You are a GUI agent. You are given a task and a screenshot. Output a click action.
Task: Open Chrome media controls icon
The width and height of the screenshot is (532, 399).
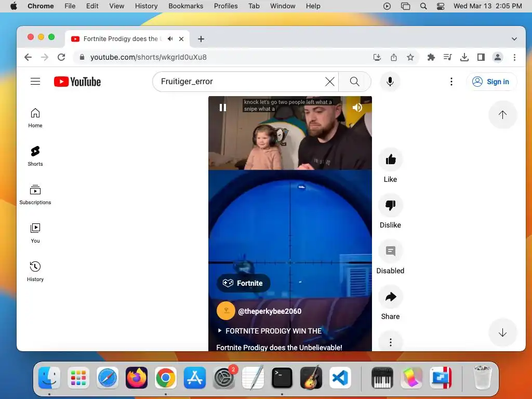pyautogui.click(x=447, y=57)
